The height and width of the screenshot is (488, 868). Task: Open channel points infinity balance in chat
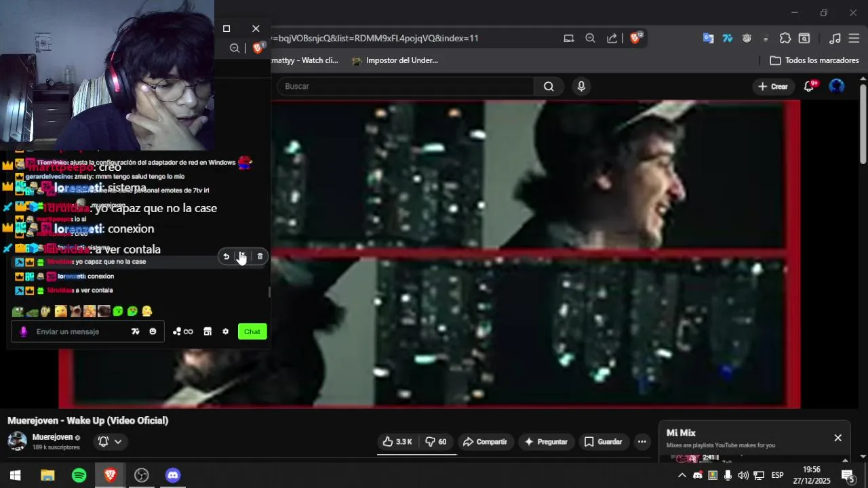tap(183, 331)
